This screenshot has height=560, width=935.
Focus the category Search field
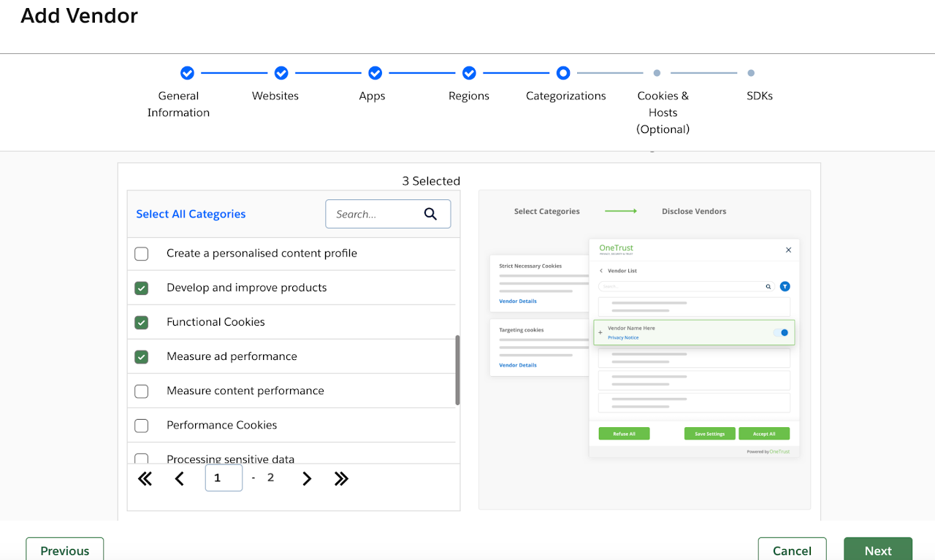388,214
